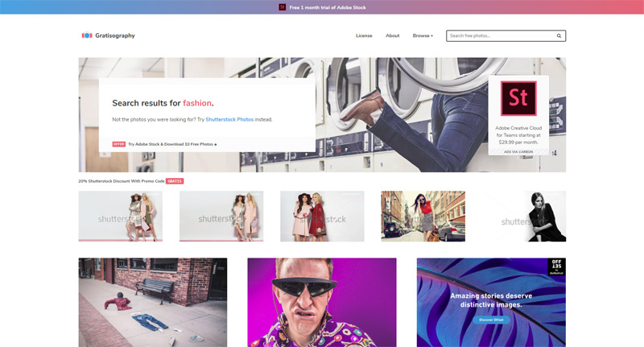Image resolution: width=644 pixels, height=347 pixels.
Task: Click Try Adobe Stock & Download 10 Free Photos
Action: point(172,144)
